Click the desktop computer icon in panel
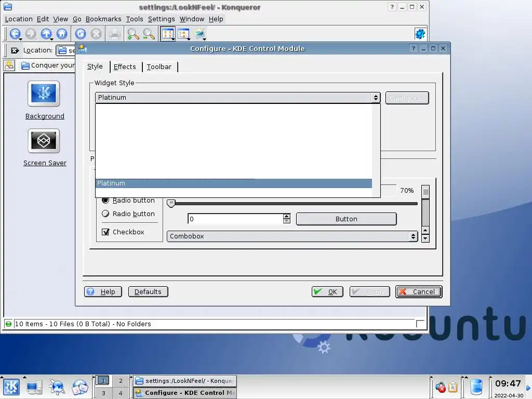Image resolution: width=532 pixels, height=399 pixels. [34, 388]
